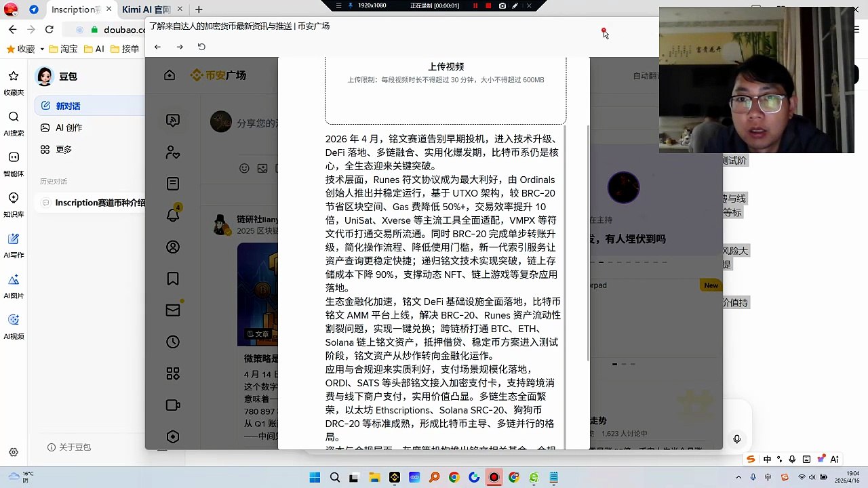Open the hexagon icon in Binance sidebar
Screen dimensions: 868x488
click(x=173, y=437)
